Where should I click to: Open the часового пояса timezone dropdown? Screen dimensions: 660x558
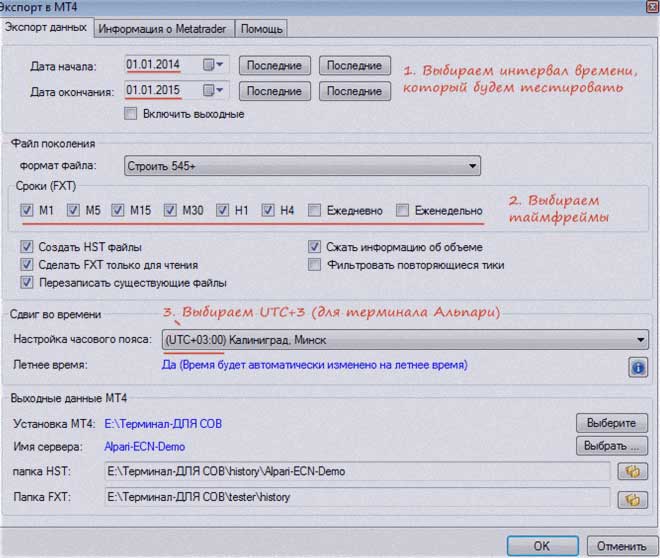click(403, 341)
